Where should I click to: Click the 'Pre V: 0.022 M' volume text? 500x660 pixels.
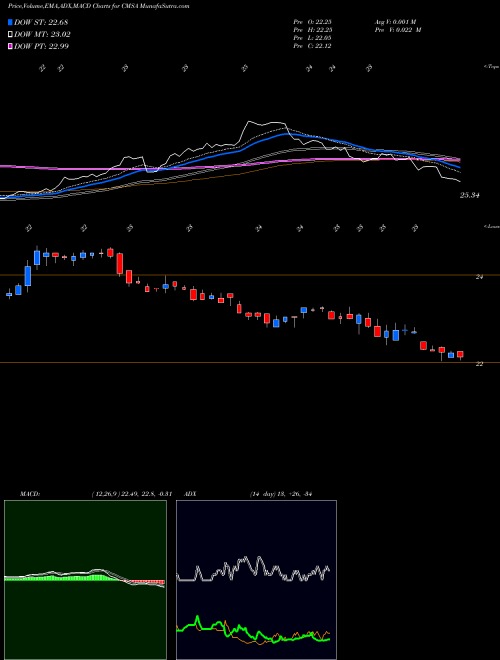click(400, 30)
